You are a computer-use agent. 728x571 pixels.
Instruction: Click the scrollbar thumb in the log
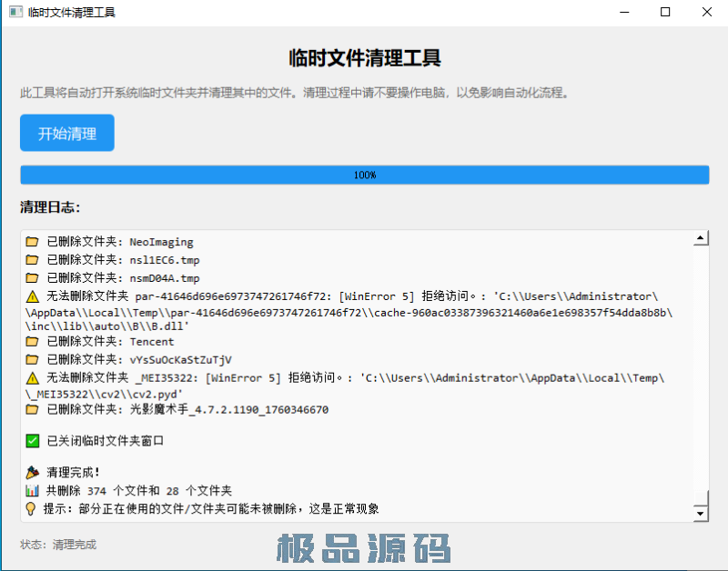point(701,498)
